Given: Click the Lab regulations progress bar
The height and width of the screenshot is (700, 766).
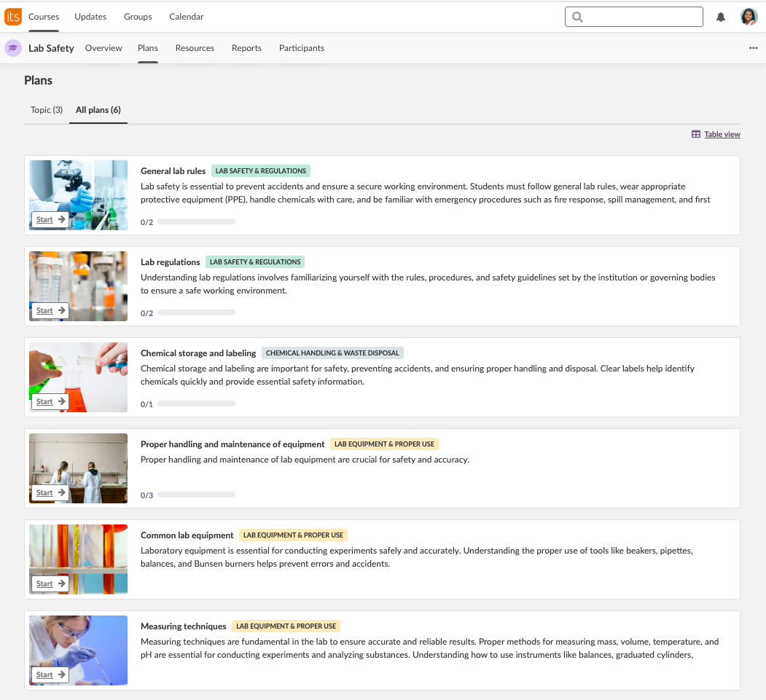Looking at the screenshot, I should pyautogui.click(x=196, y=313).
